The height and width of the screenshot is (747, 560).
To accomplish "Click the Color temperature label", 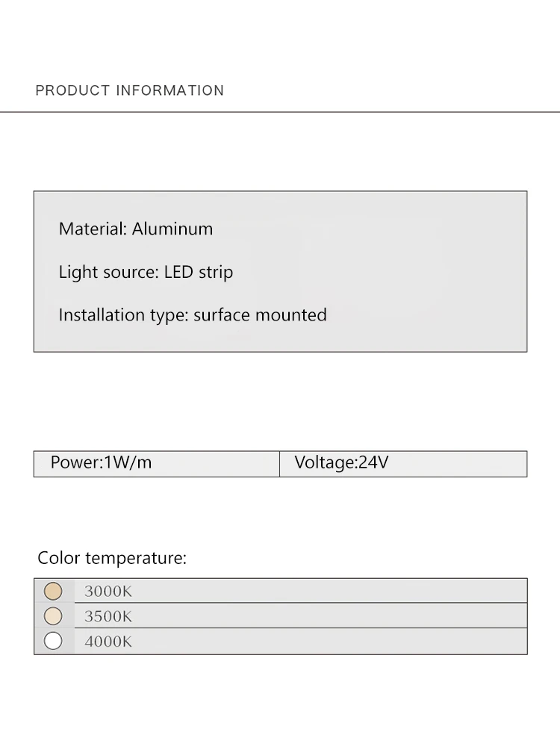I will (x=112, y=558).
